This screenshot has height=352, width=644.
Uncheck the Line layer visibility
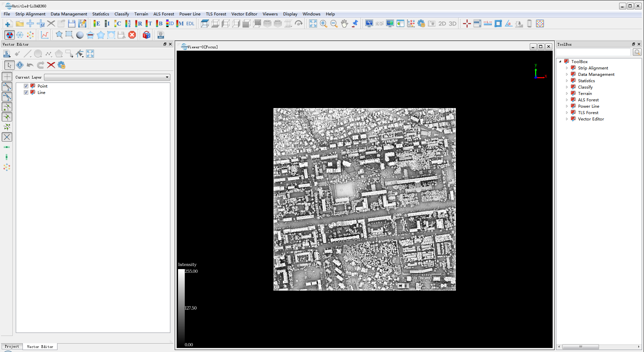(26, 92)
